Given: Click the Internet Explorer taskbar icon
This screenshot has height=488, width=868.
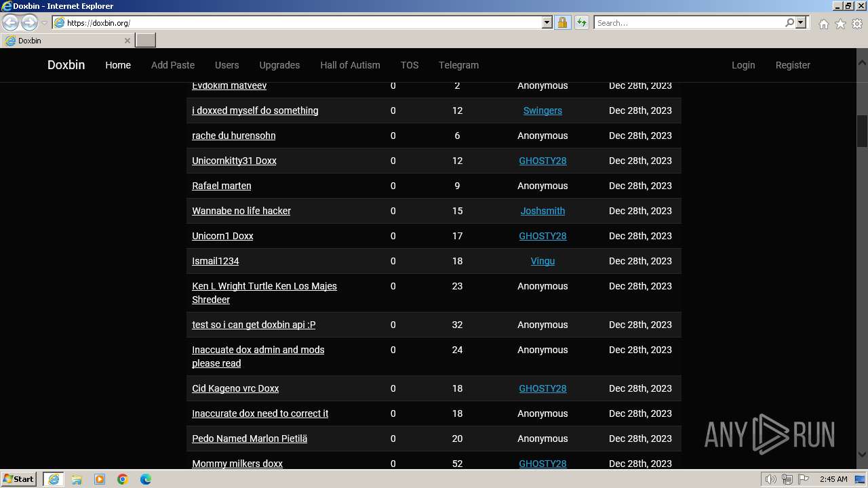Looking at the screenshot, I should [54, 479].
